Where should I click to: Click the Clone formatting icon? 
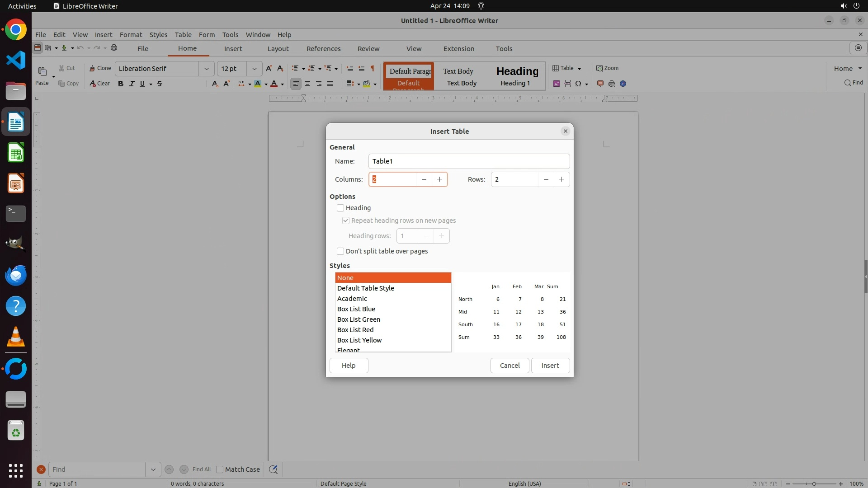(100, 68)
